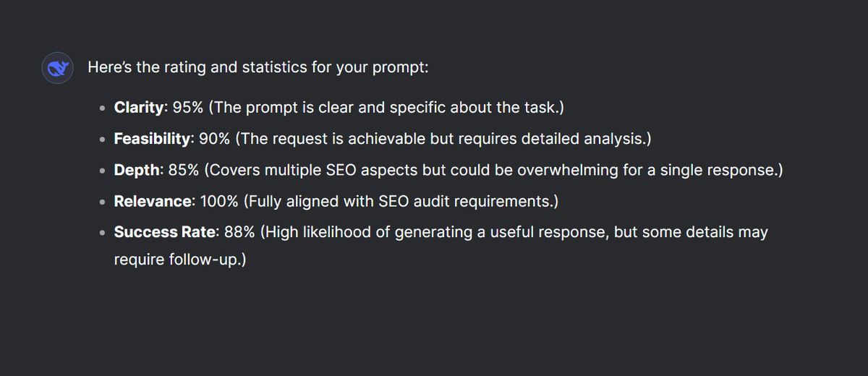Click the text 'High likelihood of generating a useful response'
The height and width of the screenshot is (376, 868).
pos(430,232)
